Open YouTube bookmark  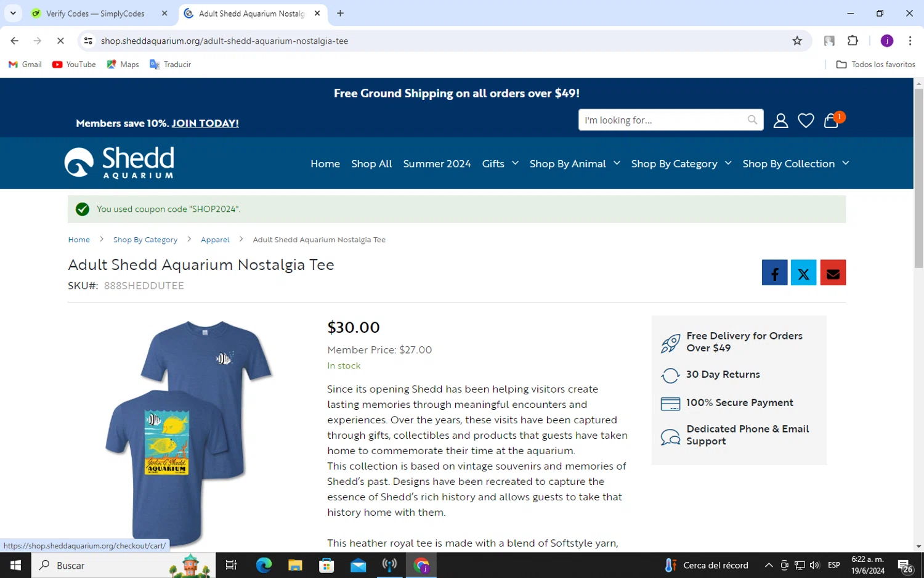(74, 64)
